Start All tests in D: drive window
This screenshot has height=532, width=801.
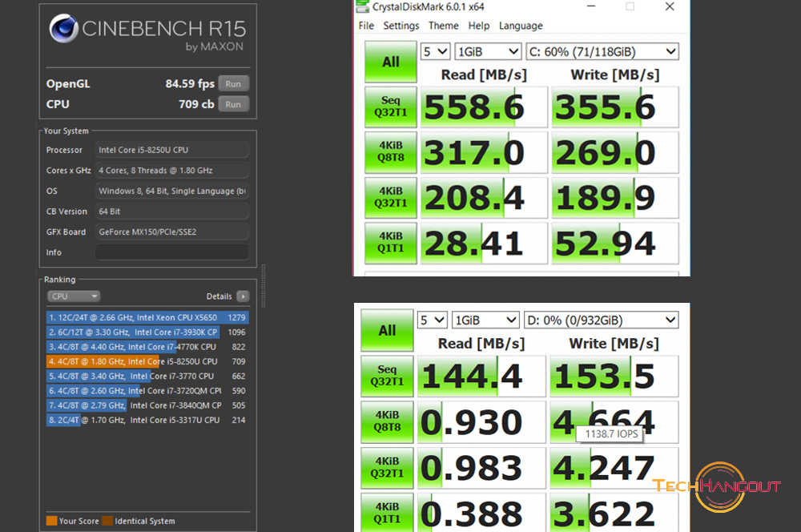(x=387, y=331)
